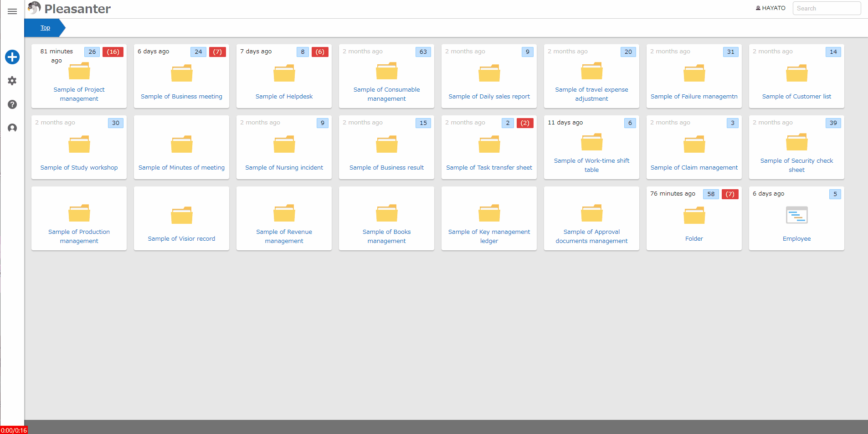Open Sample of Visior record folder icon
The width and height of the screenshot is (868, 434).
click(181, 215)
